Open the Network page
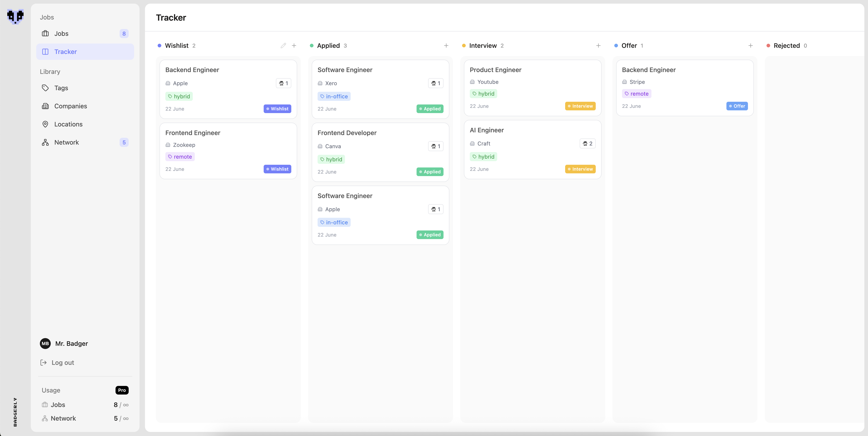 [85, 142]
